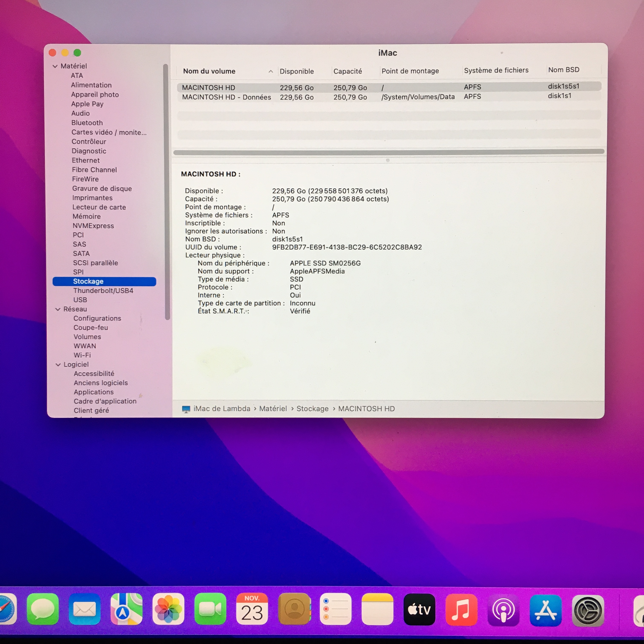Select Imprimantes in the sidebar

pyautogui.click(x=92, y=198)
